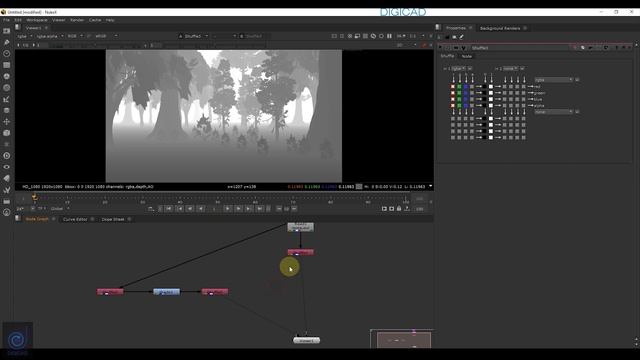This screenshot has height=360, width=640.
Task: Open the MetaData nodes toolbar menu
Action: tap(7, 178)
